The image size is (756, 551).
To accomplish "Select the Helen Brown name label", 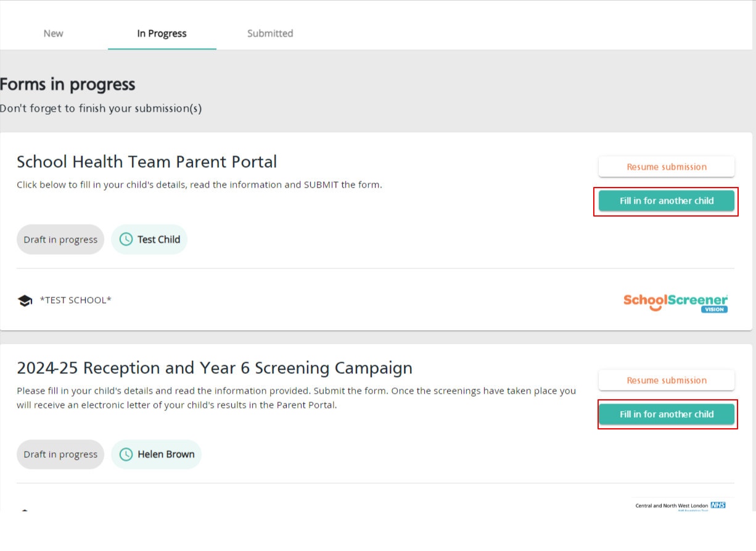I will [166, 454].
